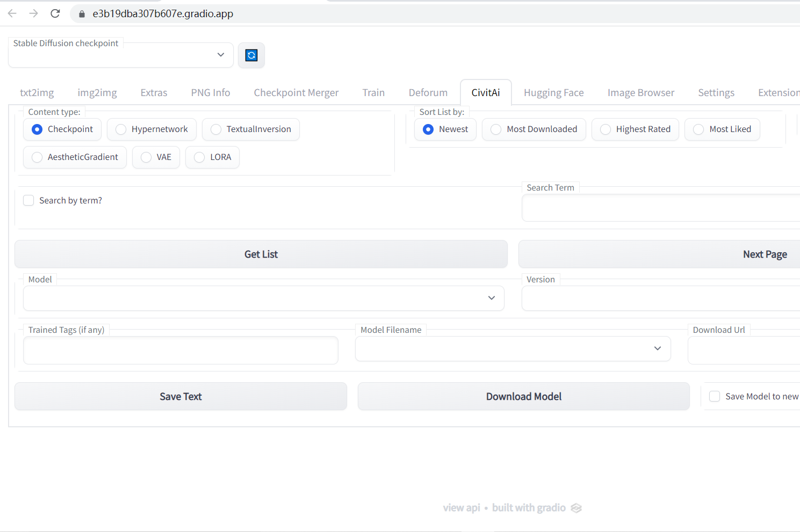Switch to the txt2img tab

tap(37, 92)
